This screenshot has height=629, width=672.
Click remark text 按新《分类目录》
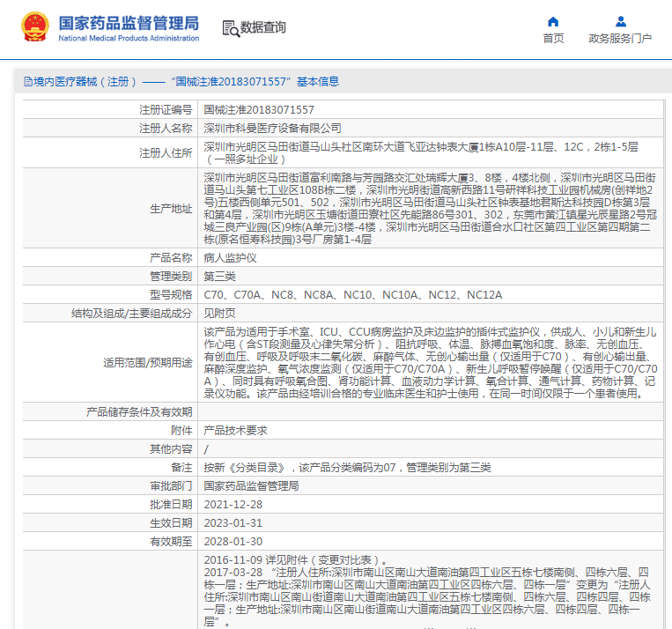pos(347,468)
